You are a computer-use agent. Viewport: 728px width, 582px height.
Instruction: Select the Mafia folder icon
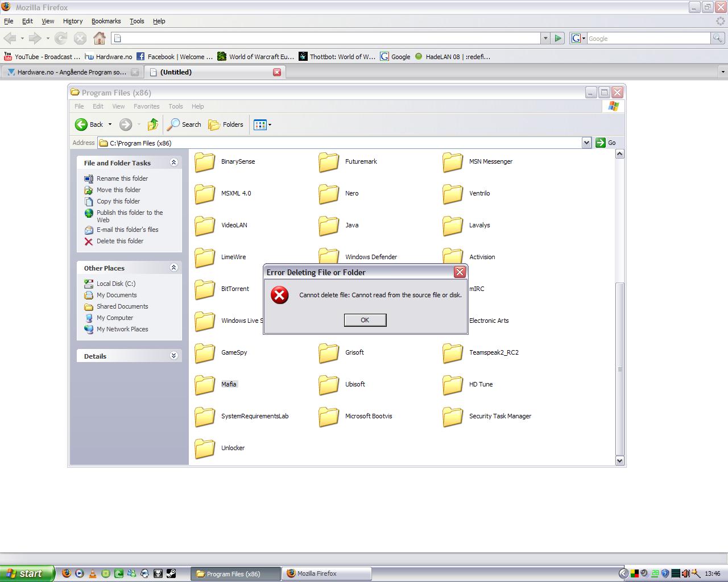click(x=205, y=385)
